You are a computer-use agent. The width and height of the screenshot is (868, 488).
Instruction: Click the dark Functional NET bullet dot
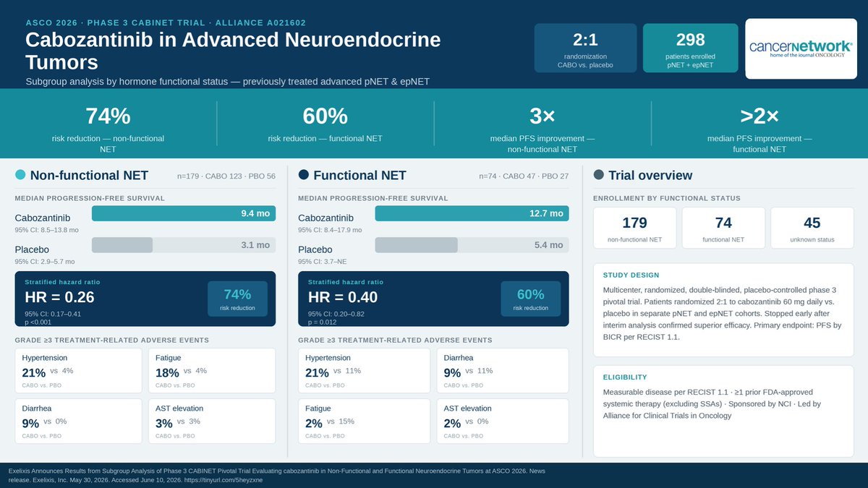(x=304, y=175)
